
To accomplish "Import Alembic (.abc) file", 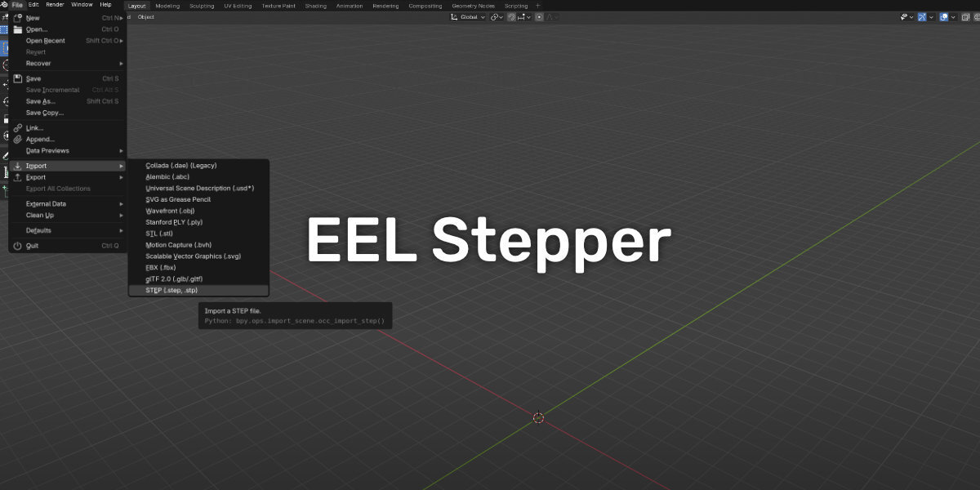I will click(x=198, y=176).
